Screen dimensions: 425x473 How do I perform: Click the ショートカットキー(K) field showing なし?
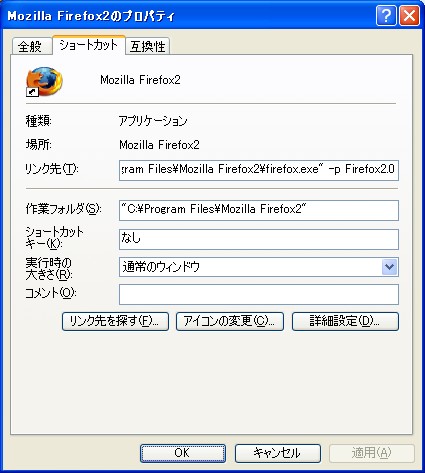[259, 239]
